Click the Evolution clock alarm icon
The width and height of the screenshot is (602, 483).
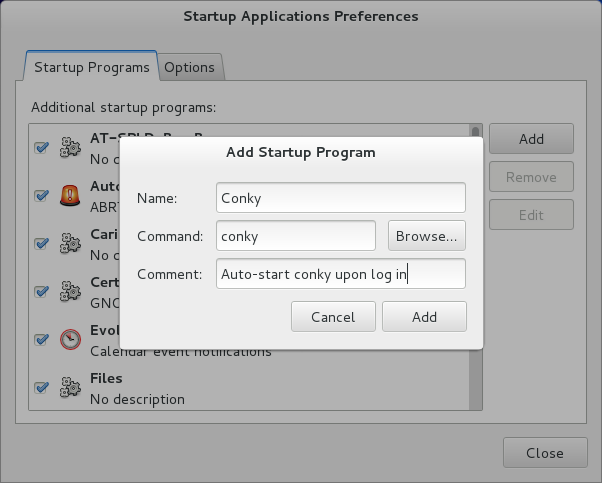coord(70,339)
